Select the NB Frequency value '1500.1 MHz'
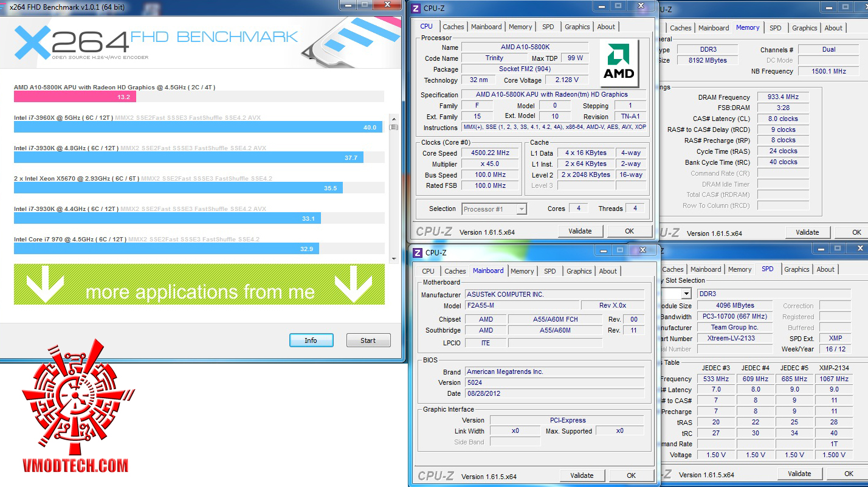This screenshot has width=868, height=487. (x=828, y=72)
